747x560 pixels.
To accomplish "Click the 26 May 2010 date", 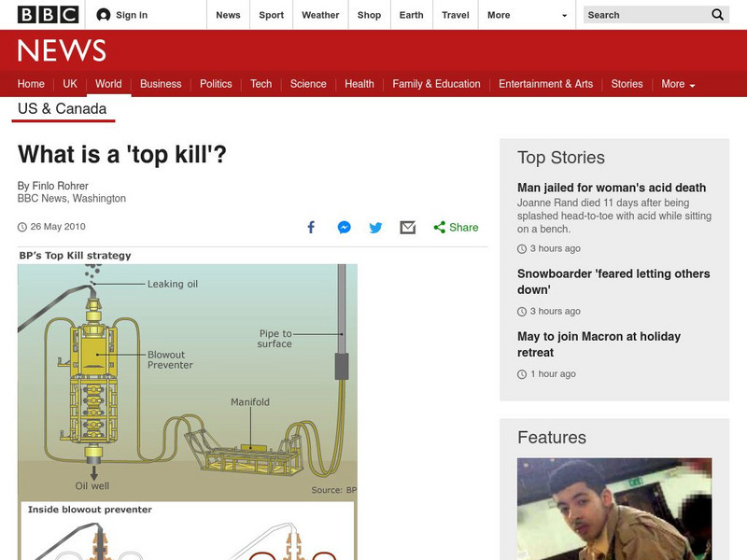I will click(58, 227).
